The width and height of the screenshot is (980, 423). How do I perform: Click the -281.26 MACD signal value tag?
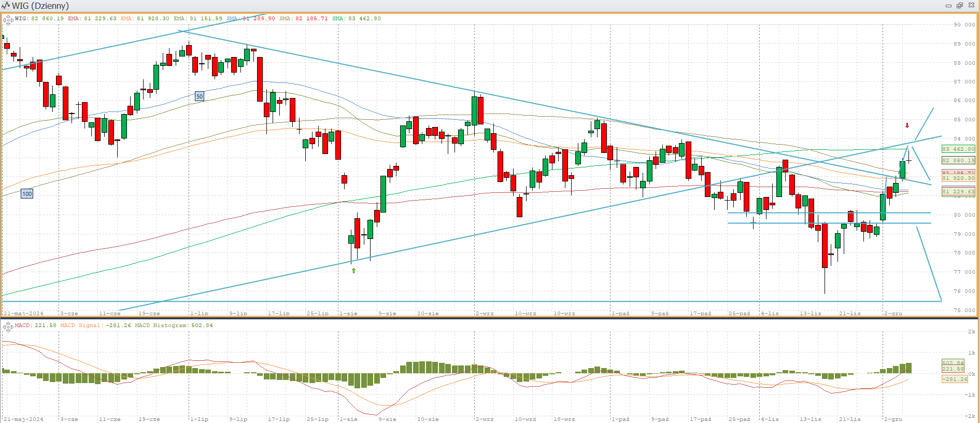point(954,379)
